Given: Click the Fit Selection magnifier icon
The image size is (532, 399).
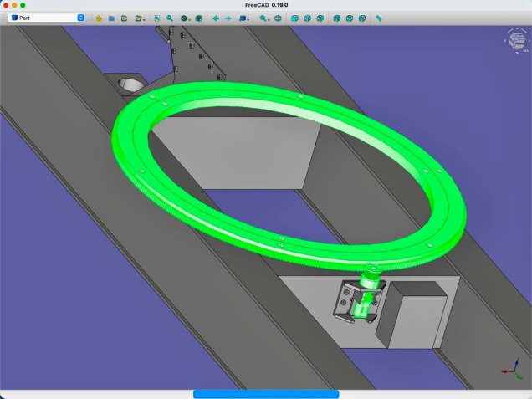Looking at the screenshot, I should (x=170, y=18).
